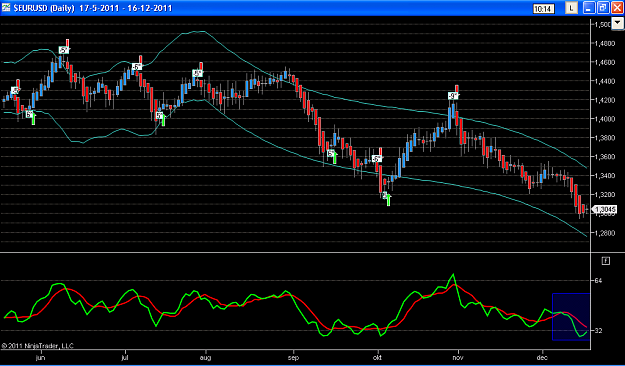This screenshot has height=366, width=625.
Task: Select the red sell arrow at the early-June peak
Action: coord(68,43)
